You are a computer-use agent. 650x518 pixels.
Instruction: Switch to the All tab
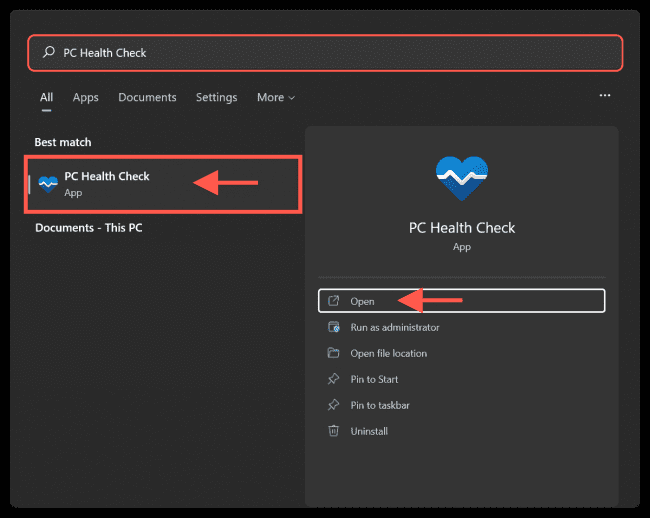[46, 97]
